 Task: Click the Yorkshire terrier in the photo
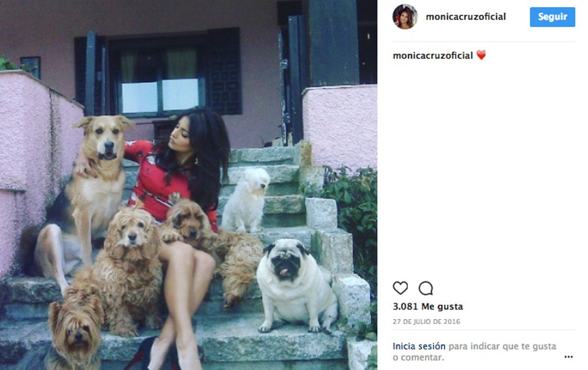pyautogui.click(x=75, y=329)
